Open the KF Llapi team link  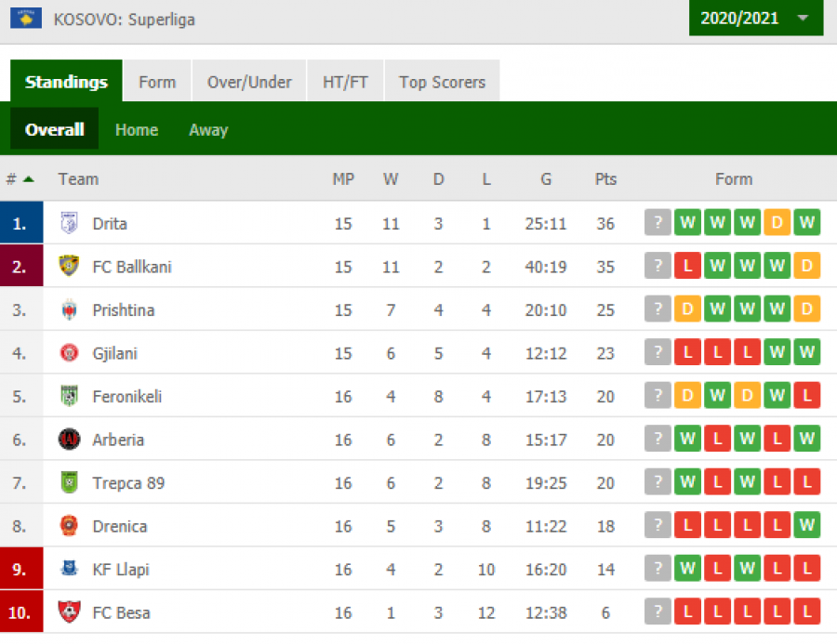(121, 570)
